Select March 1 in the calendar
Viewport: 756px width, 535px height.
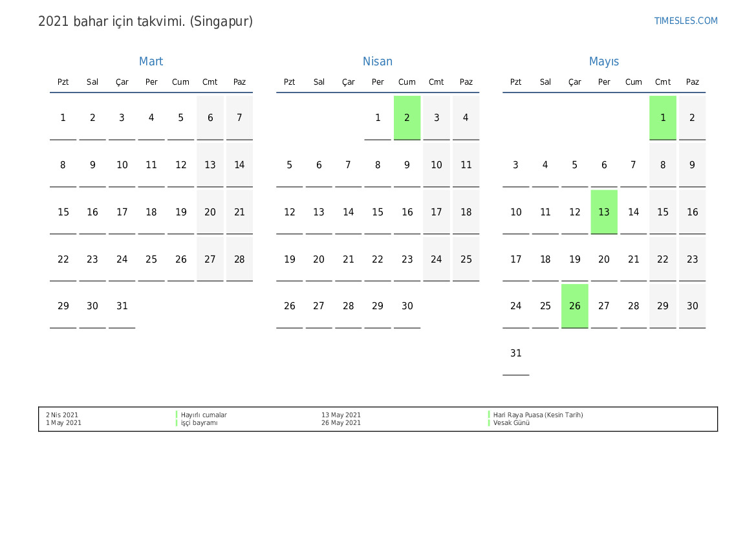point(63,118)
